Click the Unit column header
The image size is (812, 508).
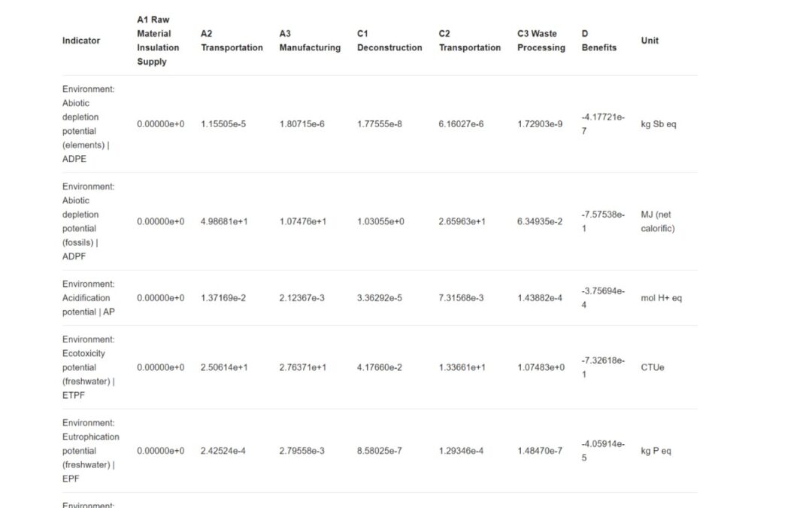pyautogui.click(x=650, y=41)
